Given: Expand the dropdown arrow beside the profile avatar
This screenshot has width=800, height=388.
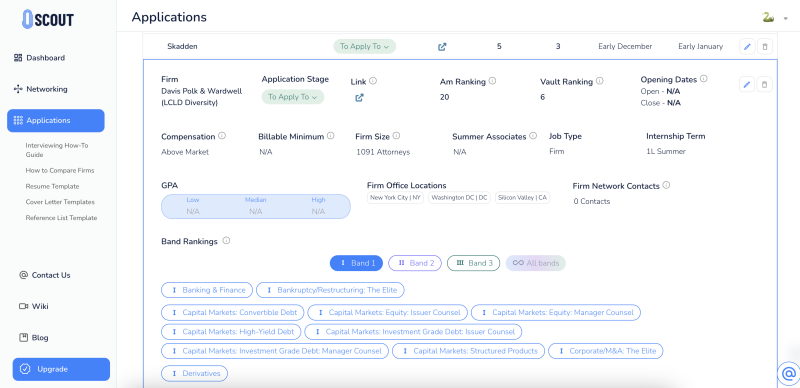Looking at the screenshot, I should point(786,18).
